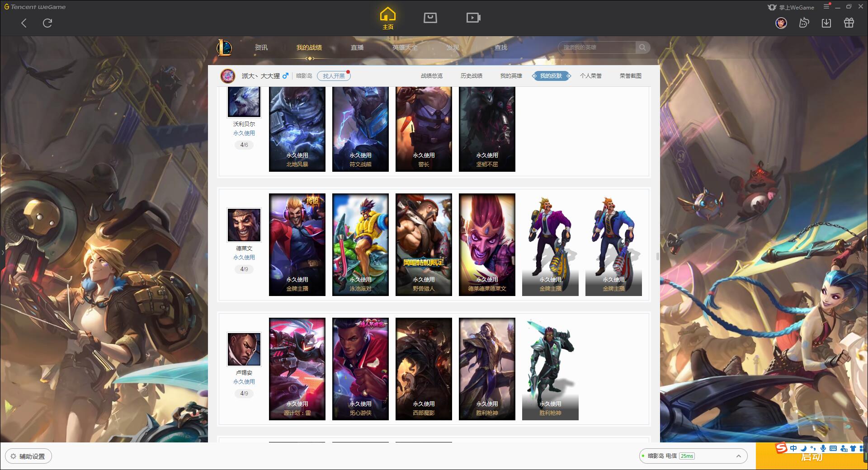The width and height of the screenshot is (868, 470).
Task: Click the yellow 启动 launch button
Action: point(811,456)
